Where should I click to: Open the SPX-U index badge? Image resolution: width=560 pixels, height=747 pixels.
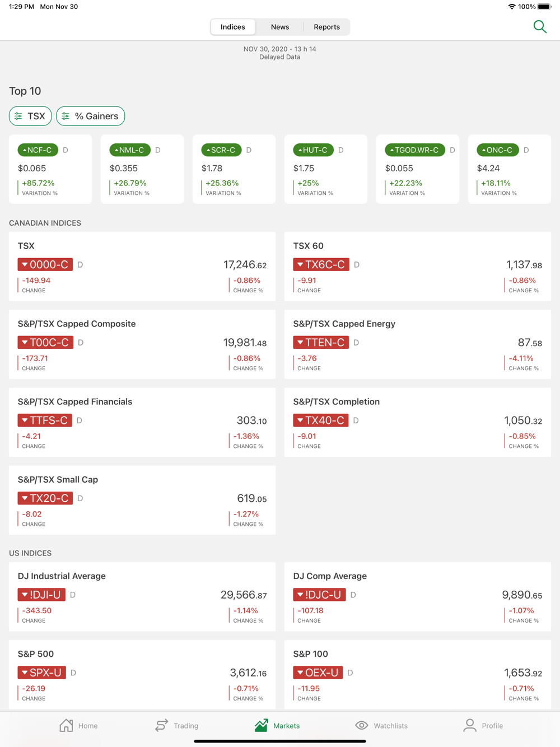point(42,673)
